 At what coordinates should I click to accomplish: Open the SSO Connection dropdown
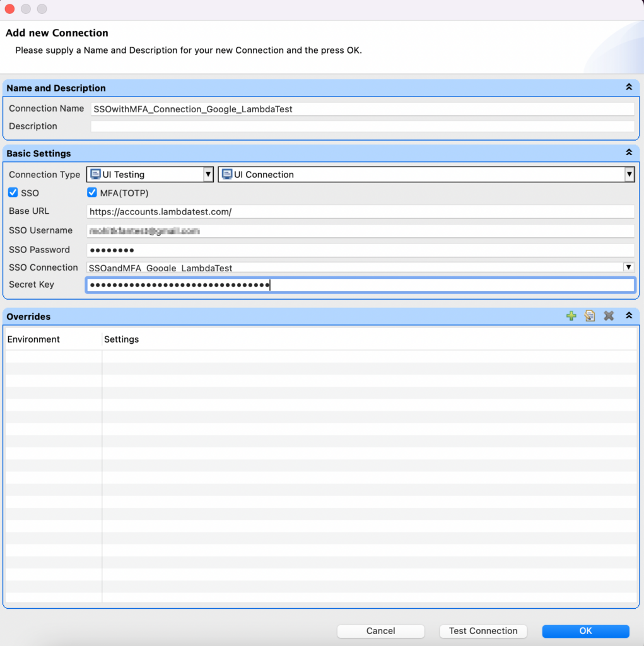pyautogui.click(x=629, y=267)
